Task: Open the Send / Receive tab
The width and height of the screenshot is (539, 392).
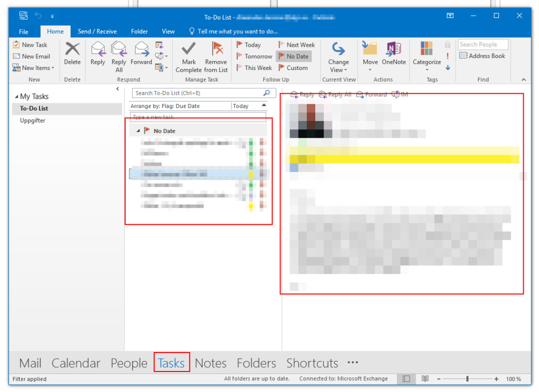Action: [97, 32]
